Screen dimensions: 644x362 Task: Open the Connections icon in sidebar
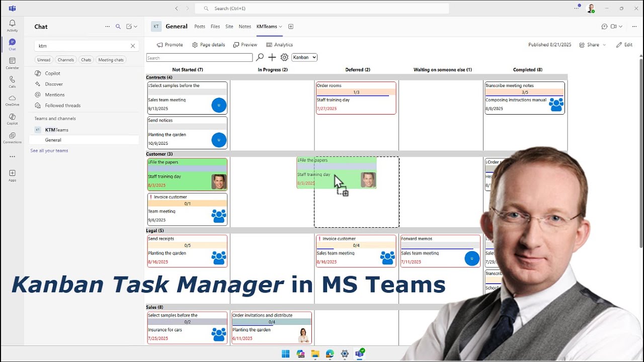[x=12, y=138]
